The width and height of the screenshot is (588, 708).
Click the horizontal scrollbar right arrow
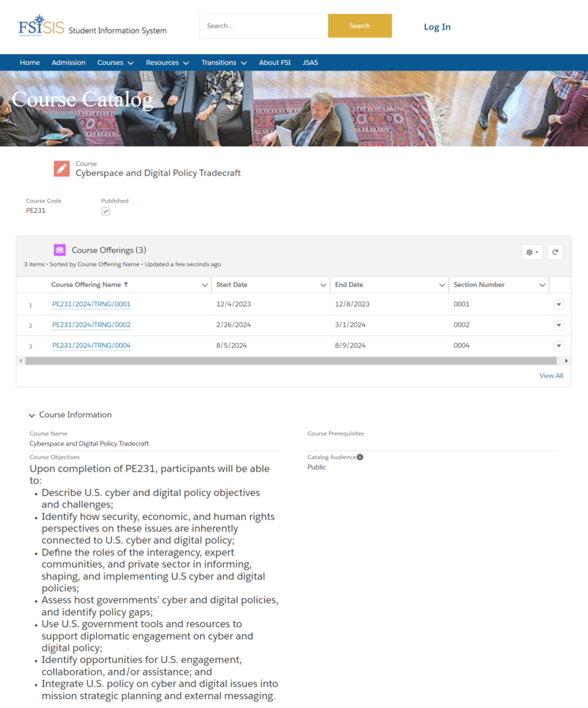click(x=567, y=361)
